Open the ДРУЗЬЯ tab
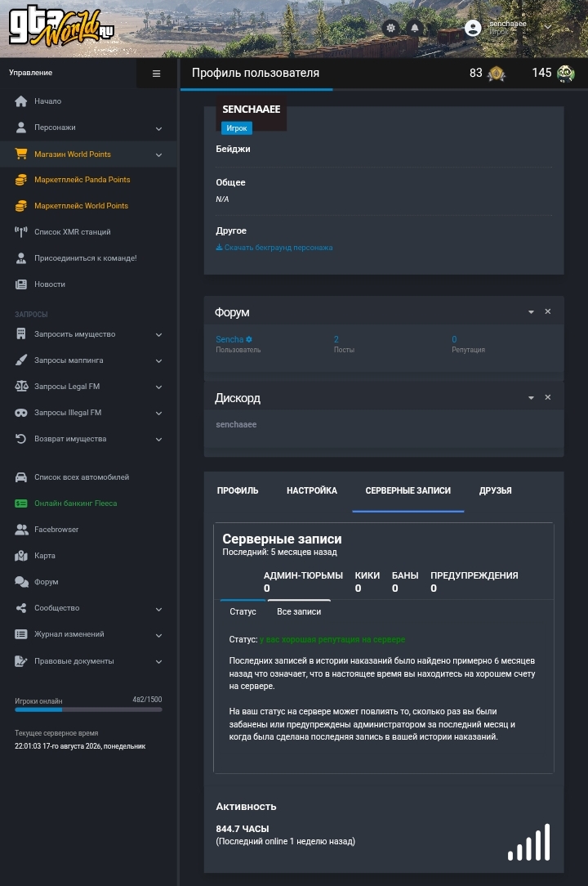Screen dimensions: 588x886 [496, 490]
